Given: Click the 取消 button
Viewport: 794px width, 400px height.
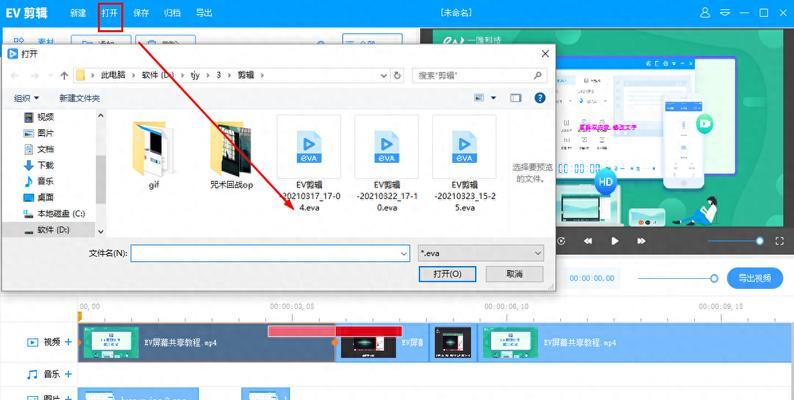Looking at the screenshot, I should point(514,274).
